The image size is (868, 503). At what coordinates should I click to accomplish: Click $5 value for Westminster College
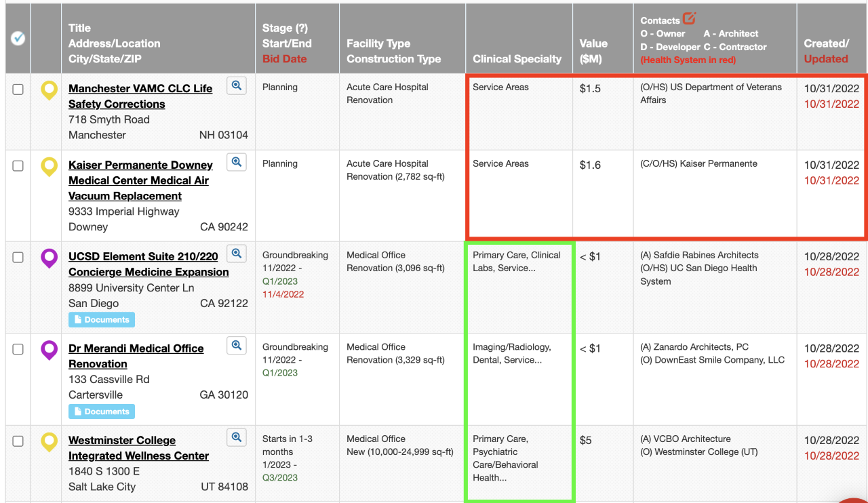tap(585, 441)
